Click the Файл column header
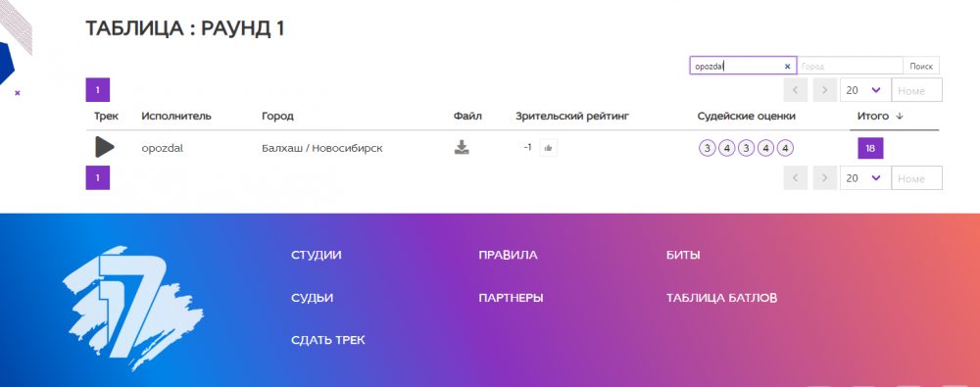 tap(468, 116)
